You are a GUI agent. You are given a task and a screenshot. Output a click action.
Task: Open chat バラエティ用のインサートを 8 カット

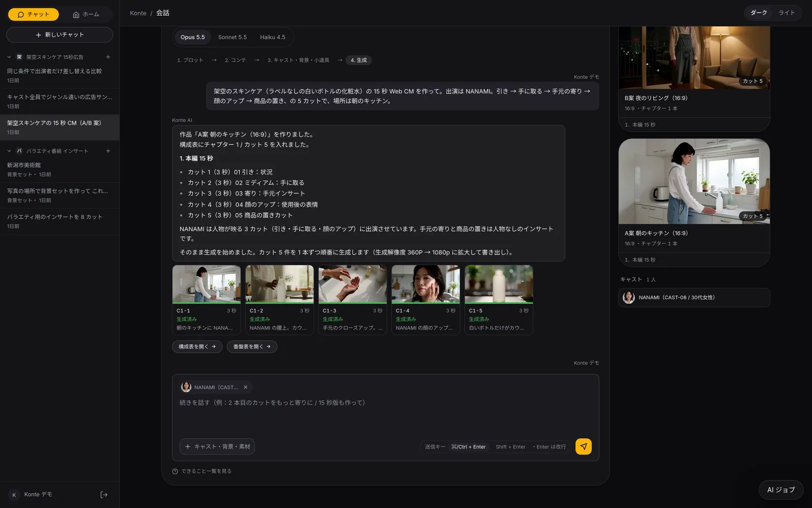click(x=59, y=221)
